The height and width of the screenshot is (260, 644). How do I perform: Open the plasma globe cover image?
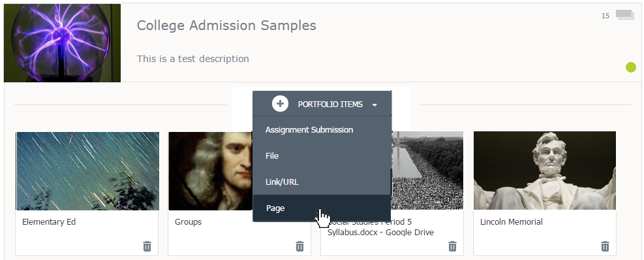coord(62,42)
